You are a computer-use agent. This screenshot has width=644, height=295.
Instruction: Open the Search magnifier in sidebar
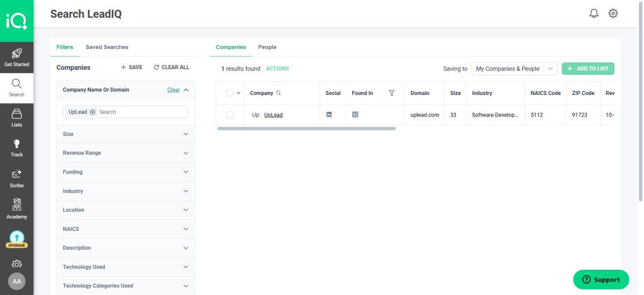click(x=16, y=84)
